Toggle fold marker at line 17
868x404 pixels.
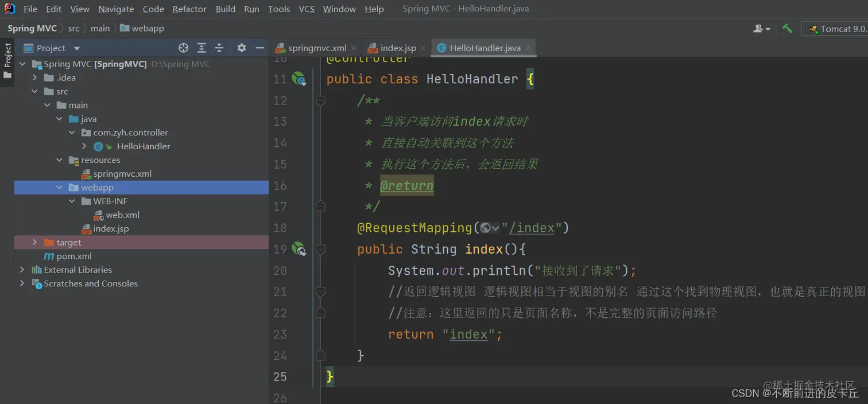pyautogui.click(x=320, y=207)
